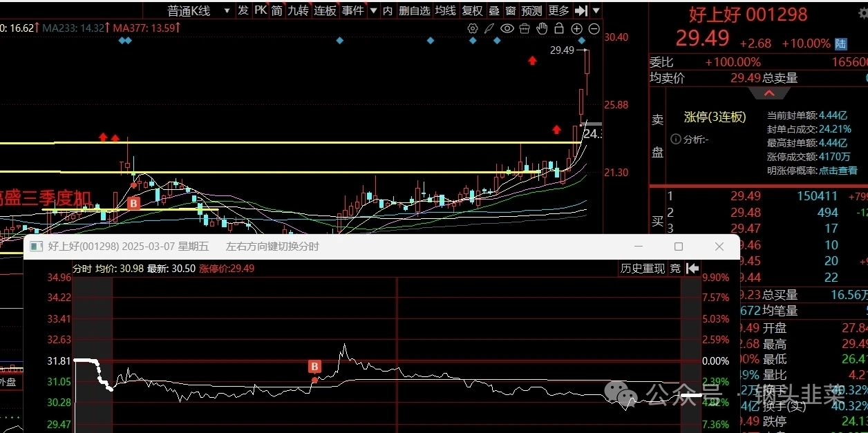This screenshot has width=868, height=433.
Task: Select the drawing pen tool icon
Action: pos(489,28)
